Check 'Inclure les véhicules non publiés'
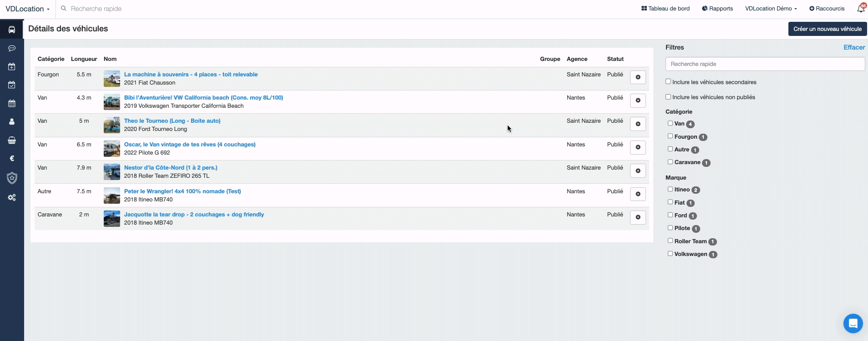The height and width of the screenshot is (341, 868). tap(668, 97)
